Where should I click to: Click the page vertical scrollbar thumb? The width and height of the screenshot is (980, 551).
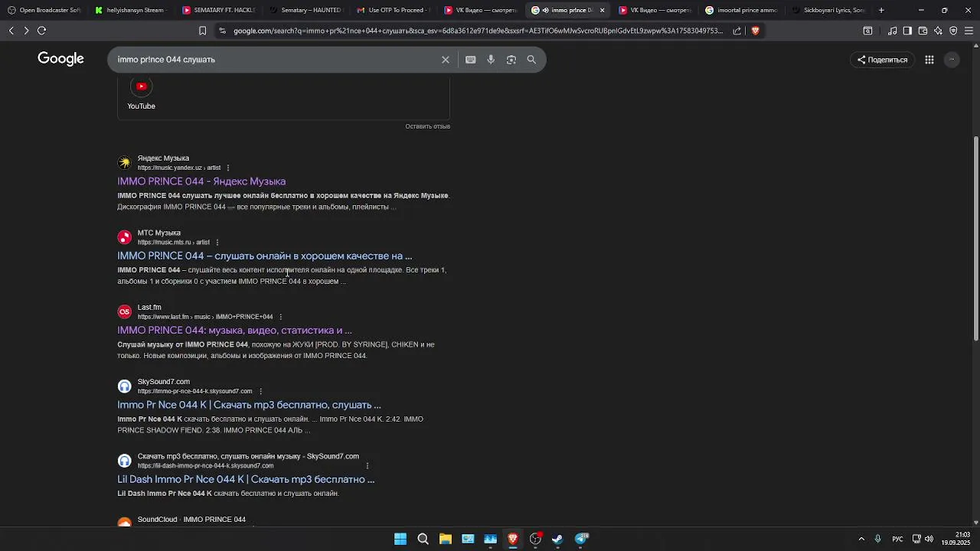coord(975,239)
